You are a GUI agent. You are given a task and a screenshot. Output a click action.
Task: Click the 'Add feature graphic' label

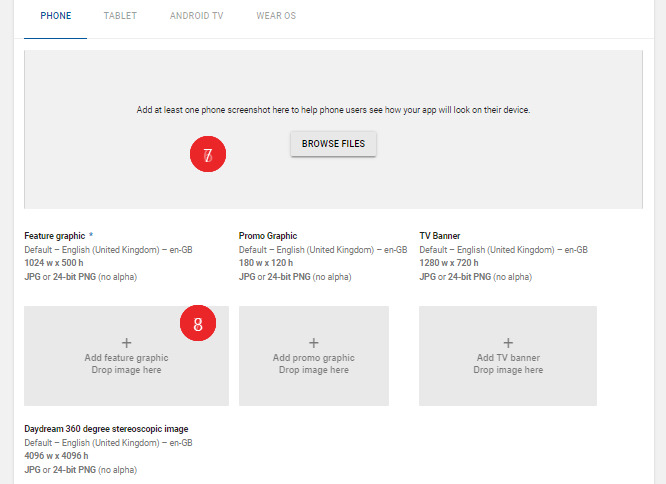[126, 358]
